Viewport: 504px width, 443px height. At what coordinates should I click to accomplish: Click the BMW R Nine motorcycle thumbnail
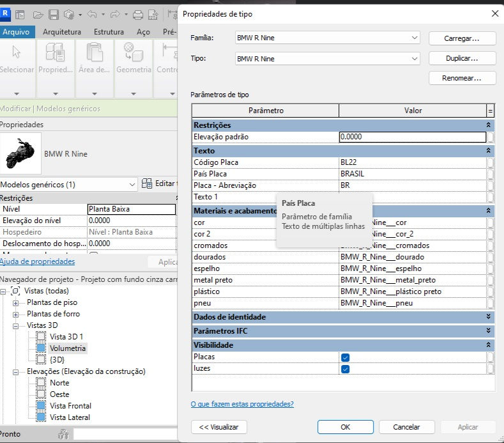(x=20, y=153)
